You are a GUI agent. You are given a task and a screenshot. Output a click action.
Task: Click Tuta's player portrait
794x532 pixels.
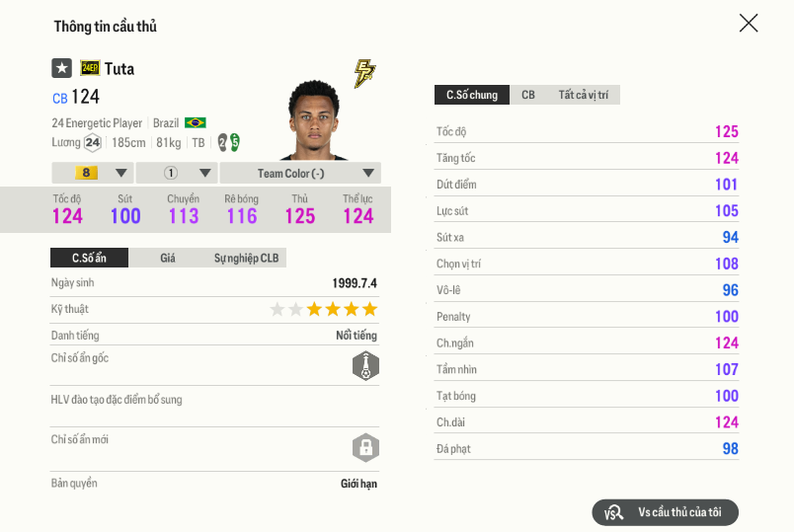[x=316, y=118]
